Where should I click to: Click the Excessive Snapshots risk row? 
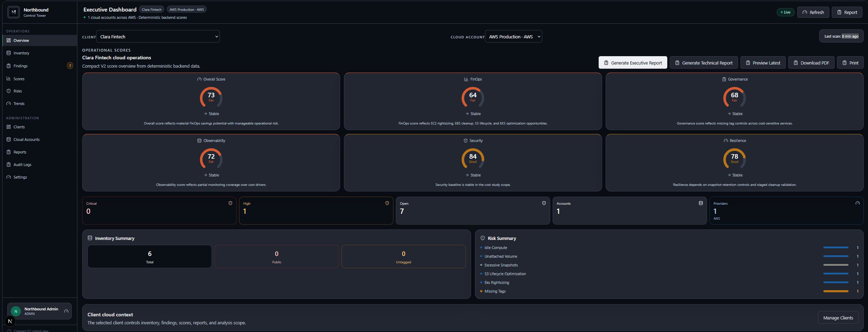click(669, 265)
